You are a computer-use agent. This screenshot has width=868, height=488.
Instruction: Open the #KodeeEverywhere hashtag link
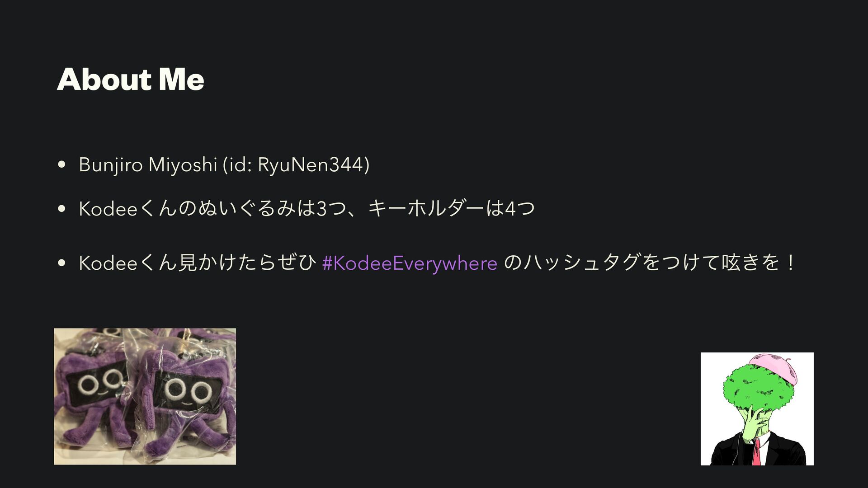pyautogui.click(x=410, y=263)
